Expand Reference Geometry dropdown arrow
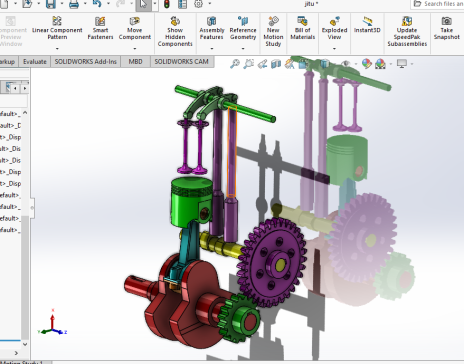This screenshot has height=364, width=464. point(243,49)
